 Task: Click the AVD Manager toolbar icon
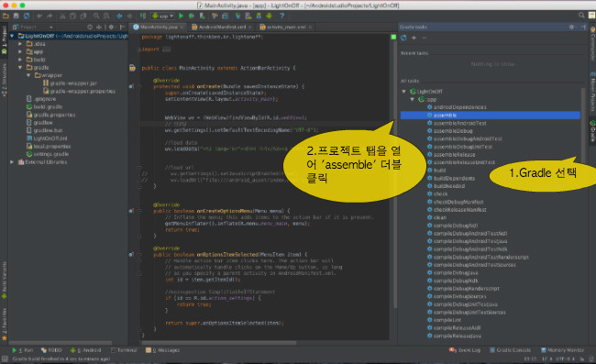248,16
